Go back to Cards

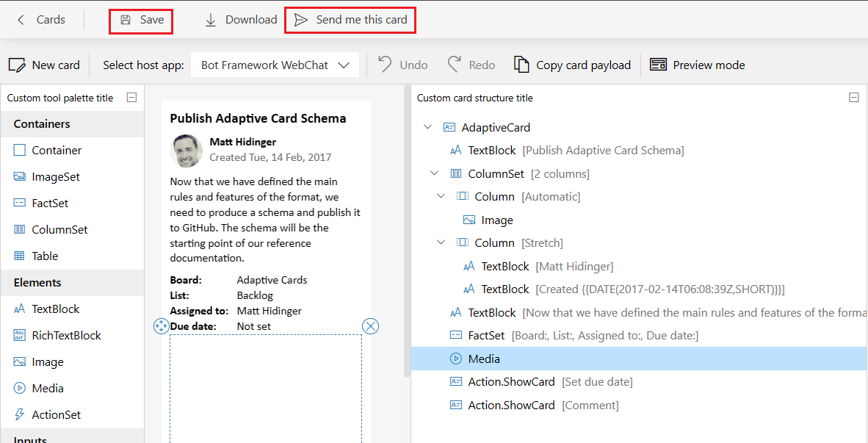pos(41,20)
